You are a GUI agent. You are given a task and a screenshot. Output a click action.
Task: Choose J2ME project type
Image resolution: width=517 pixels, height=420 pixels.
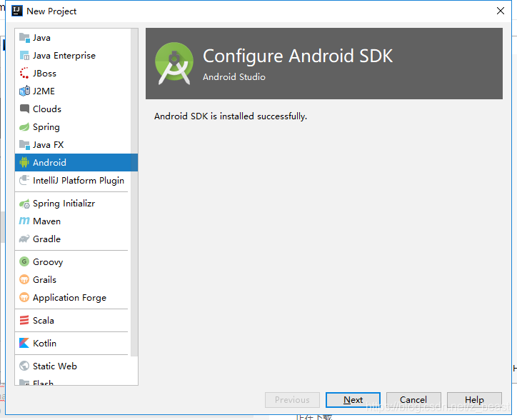pos(73,91)
